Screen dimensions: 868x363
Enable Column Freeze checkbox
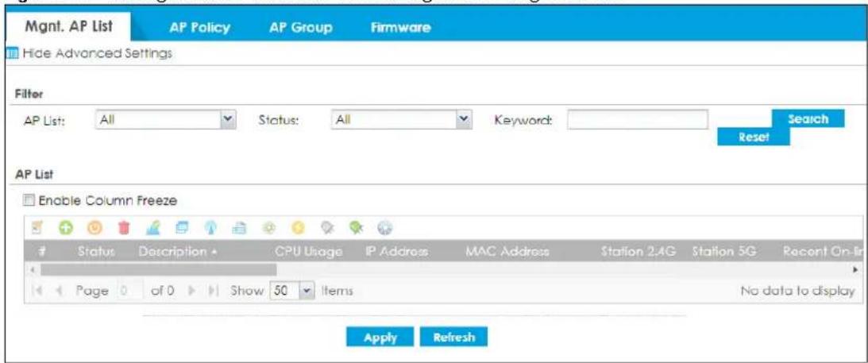[29, 200]
